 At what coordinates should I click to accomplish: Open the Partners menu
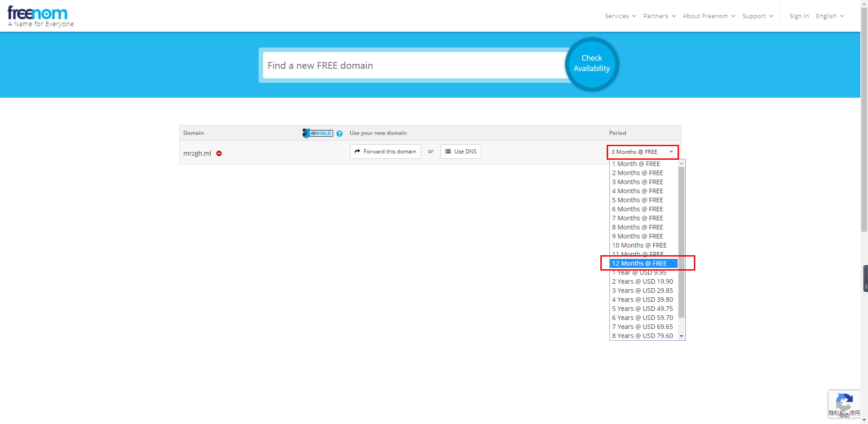(x=659, y=16)
